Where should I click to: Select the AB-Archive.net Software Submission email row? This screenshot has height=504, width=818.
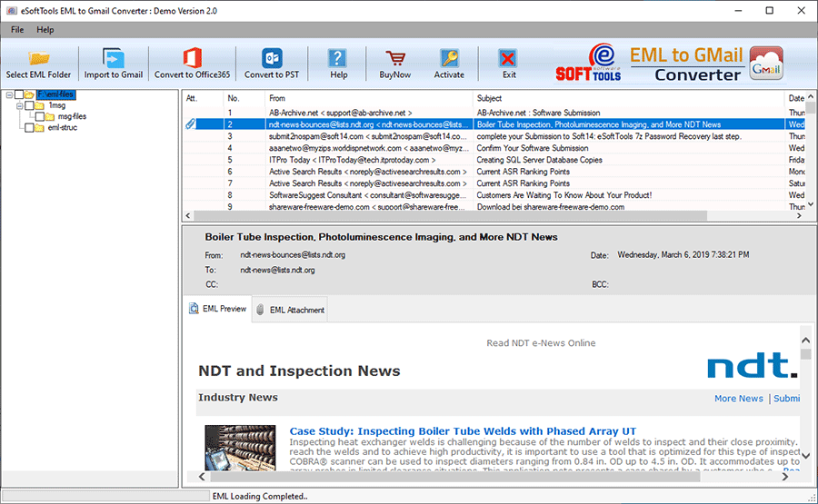pos(494,113)
